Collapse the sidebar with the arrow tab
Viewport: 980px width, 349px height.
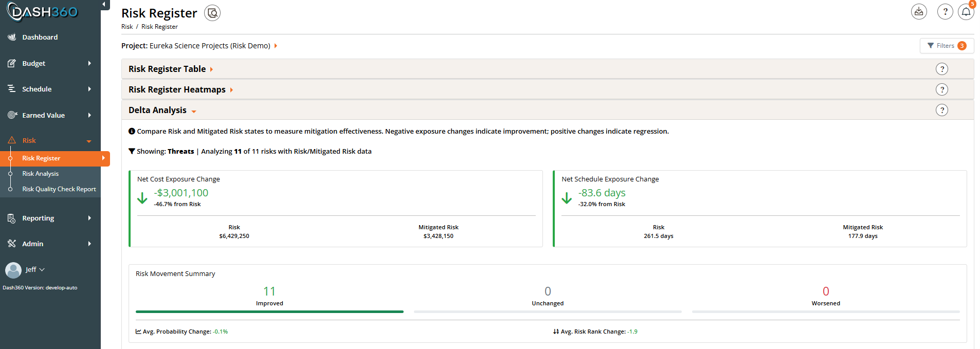105,5
